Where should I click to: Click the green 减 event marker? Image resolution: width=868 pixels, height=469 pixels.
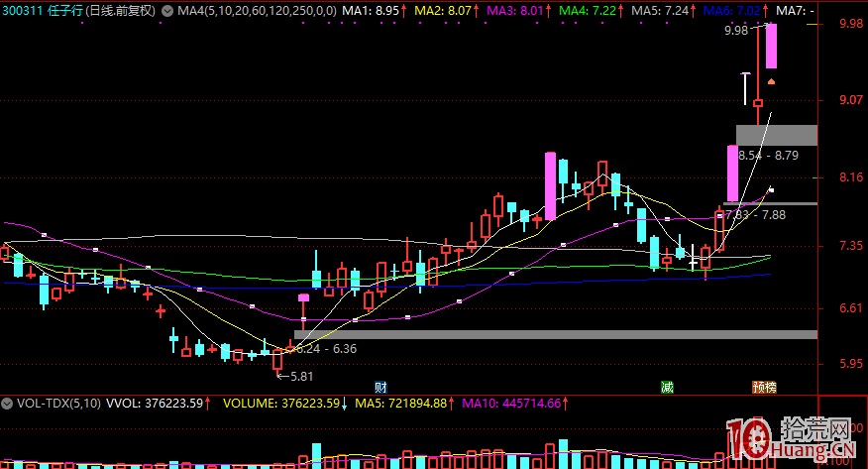tap(667, 387)
